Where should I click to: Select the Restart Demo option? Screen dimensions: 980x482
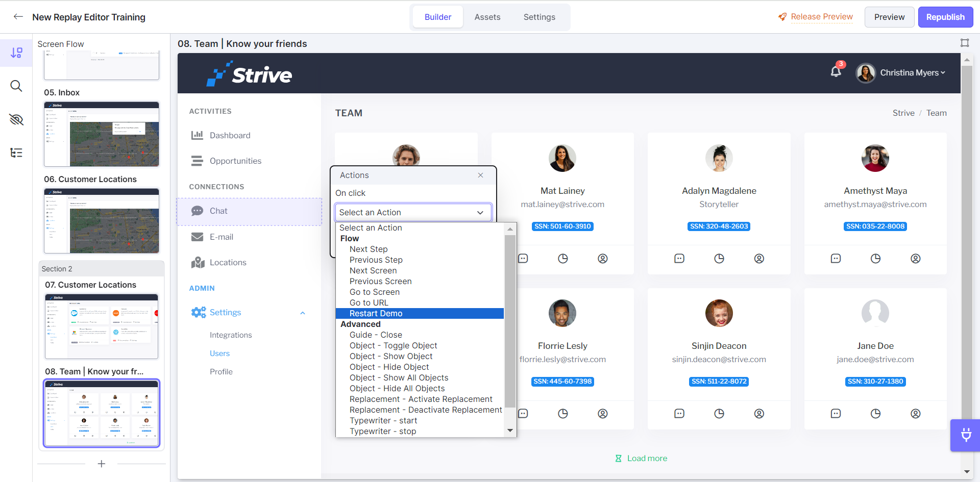420,313
